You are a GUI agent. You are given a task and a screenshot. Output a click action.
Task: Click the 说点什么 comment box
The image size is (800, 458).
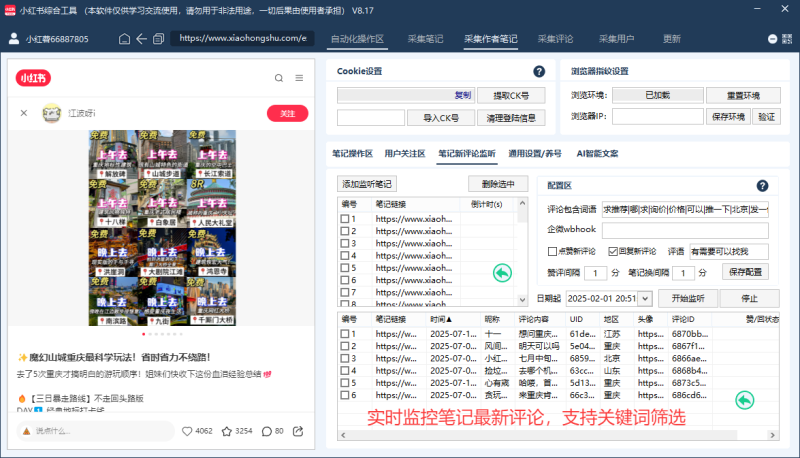95,431
